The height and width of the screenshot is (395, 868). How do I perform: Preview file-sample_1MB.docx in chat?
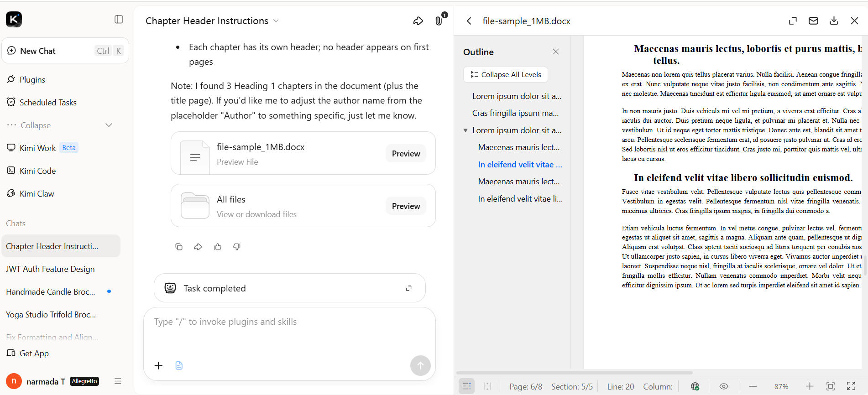(406, 154)
